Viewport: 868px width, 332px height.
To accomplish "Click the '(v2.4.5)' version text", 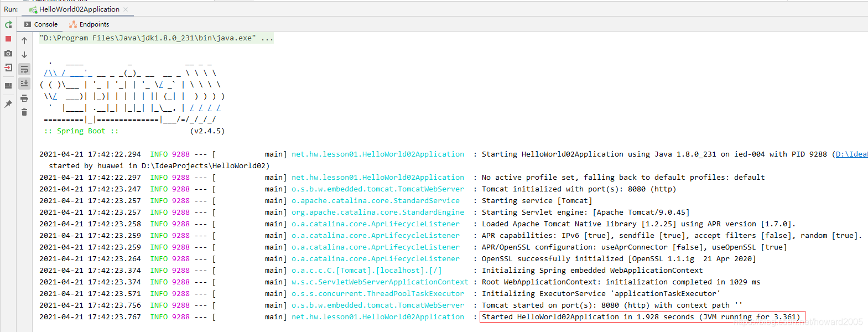I will click(207, 131).
